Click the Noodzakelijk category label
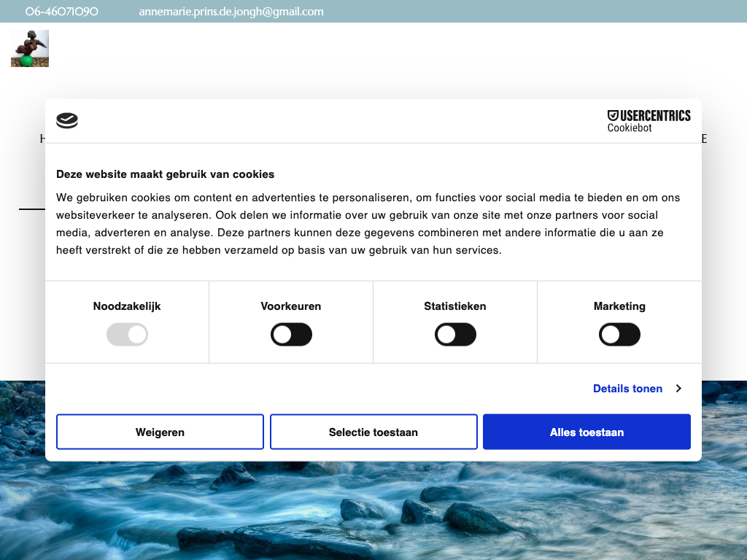Screen dimensions: 747x560 pos(127,306)
